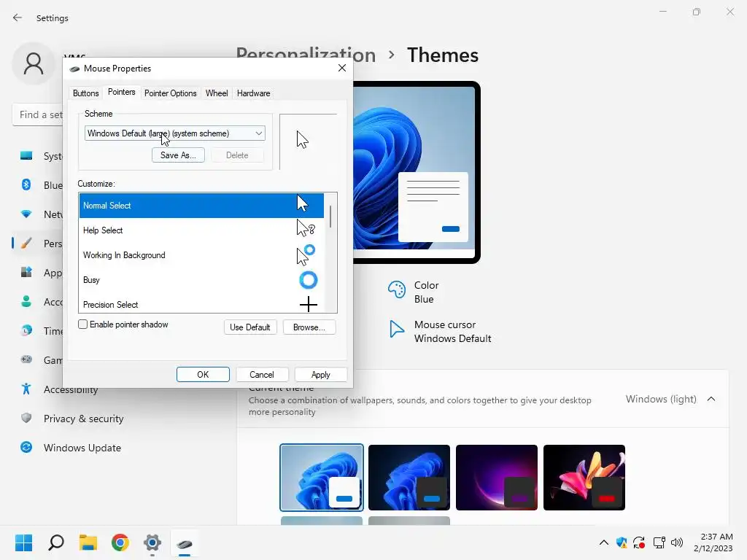Select Busy pointer row
747x560 pixels.
tap(201, 280)
